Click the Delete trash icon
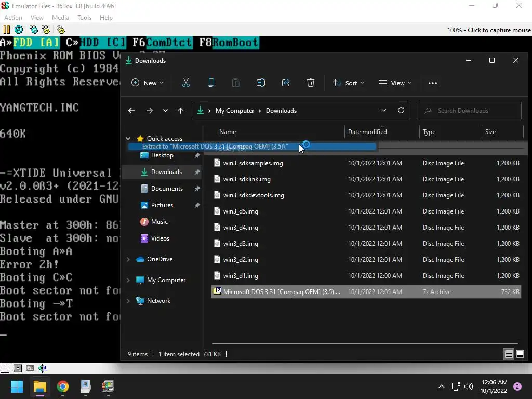Image resolution: width=532 pixels, height=399 pixels. pyautogui.click(x=311, y=83)
